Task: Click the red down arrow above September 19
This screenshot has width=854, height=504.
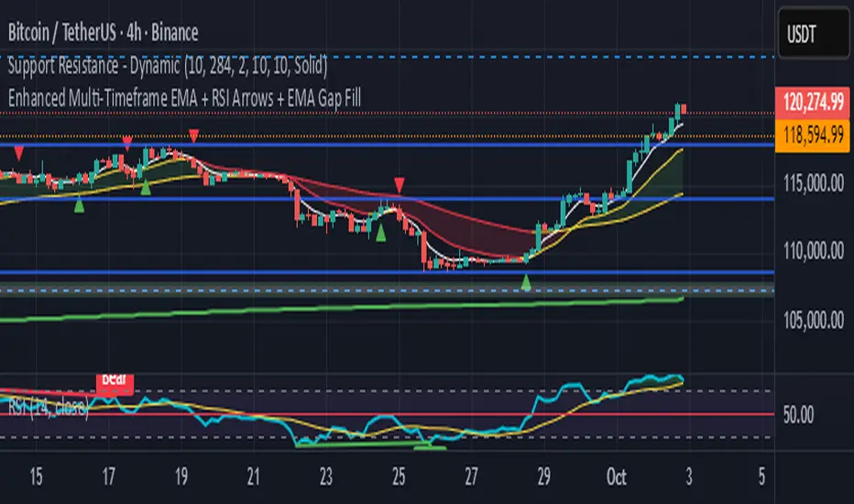Action: [x=193, y=135]
